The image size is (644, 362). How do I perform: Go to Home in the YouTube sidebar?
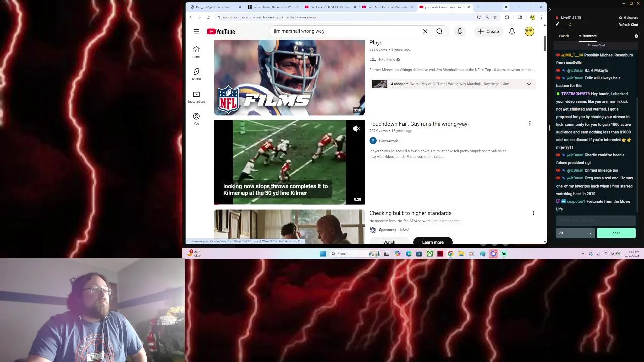[196, 51]
